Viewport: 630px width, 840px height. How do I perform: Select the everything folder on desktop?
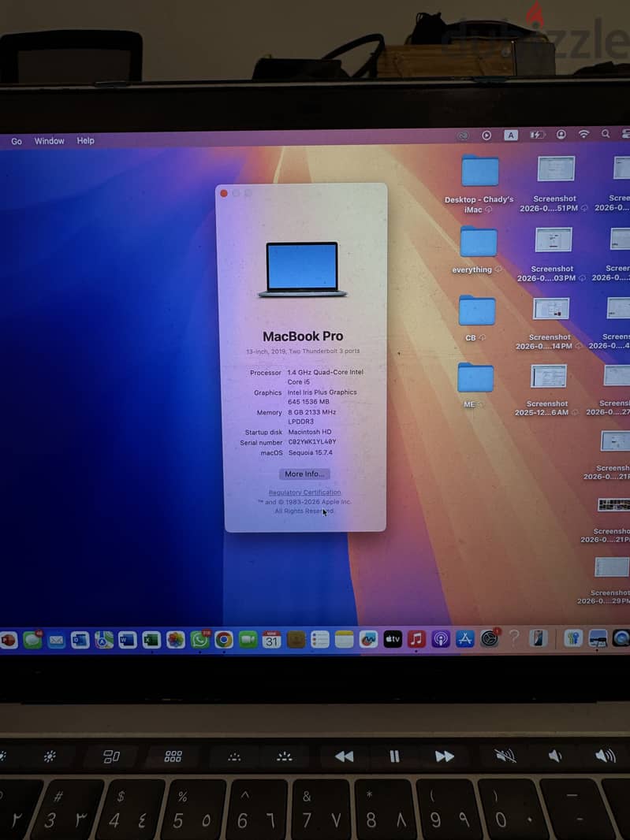pos(477,250)
